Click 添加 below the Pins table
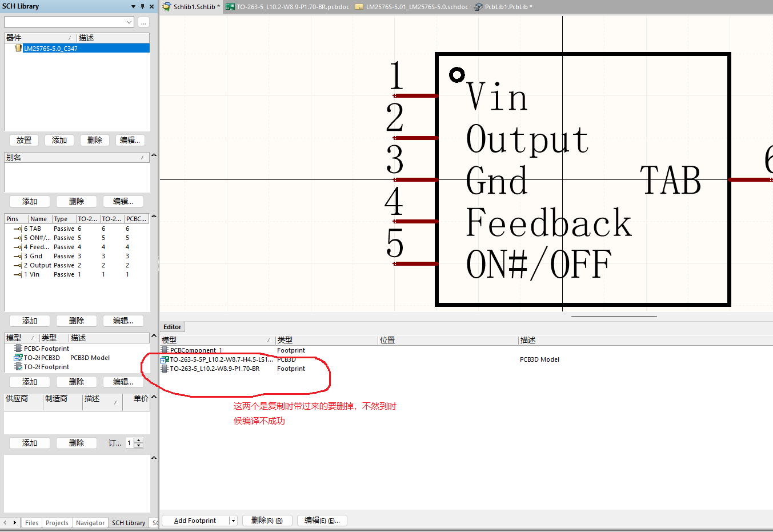Image resolution: width=773 pixels, height=532 pixels. click(x=30, y=321)
